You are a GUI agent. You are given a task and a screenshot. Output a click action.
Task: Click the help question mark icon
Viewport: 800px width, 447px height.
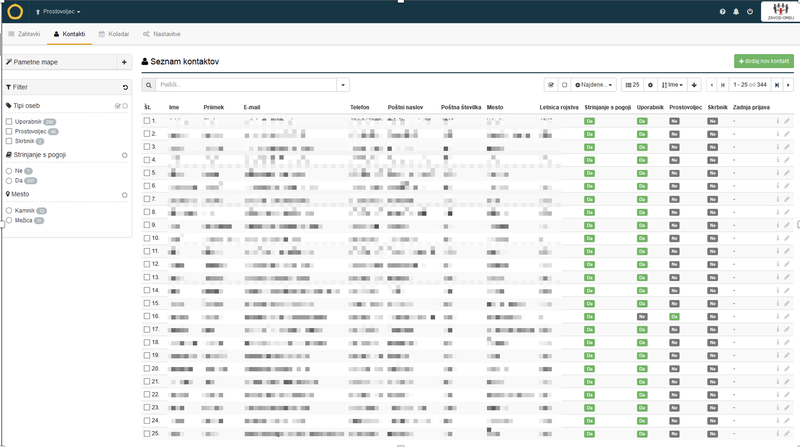click(722, 11)
